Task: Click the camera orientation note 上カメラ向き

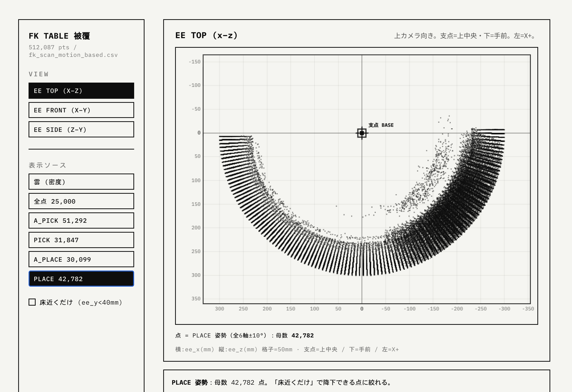Action: pyautogui.click(x=465, y=36)
